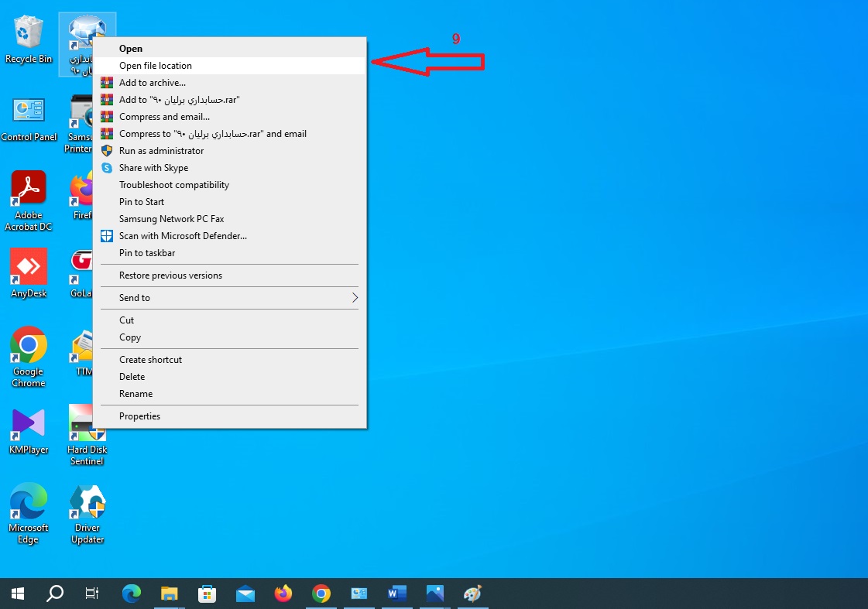Select the AnyDesk desktop shortcut
868x609 pixels.
tap(28, 273)
